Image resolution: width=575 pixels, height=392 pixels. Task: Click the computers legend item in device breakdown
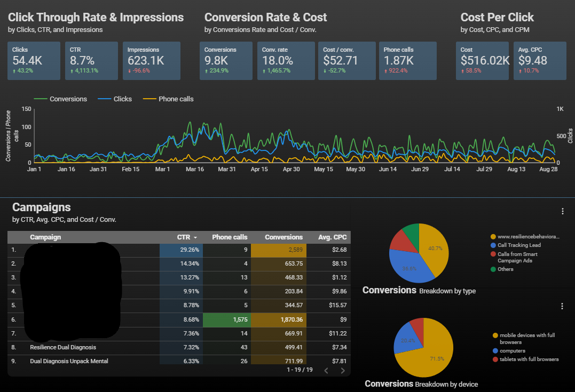pyautogui.click(x=512, y=351)
